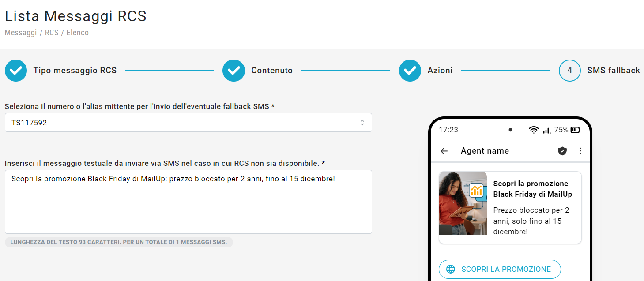Click the battery icon in phone preview

(x=575, y=130)
